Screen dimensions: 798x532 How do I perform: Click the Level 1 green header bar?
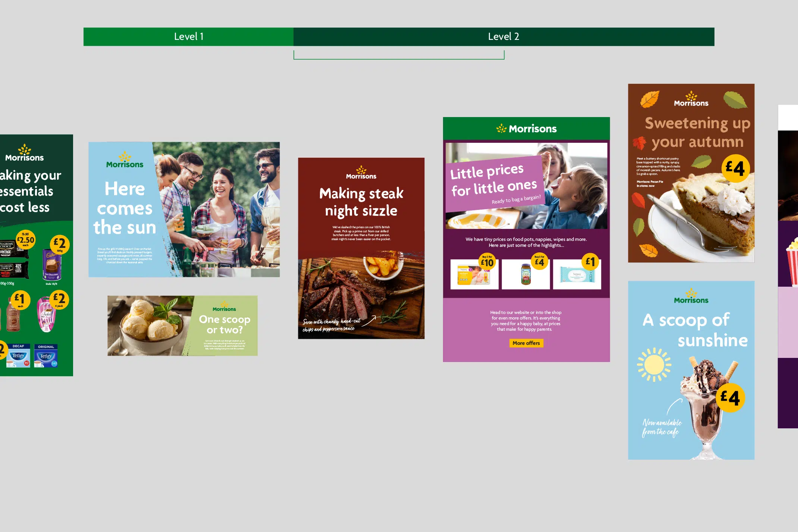[188, 37]
